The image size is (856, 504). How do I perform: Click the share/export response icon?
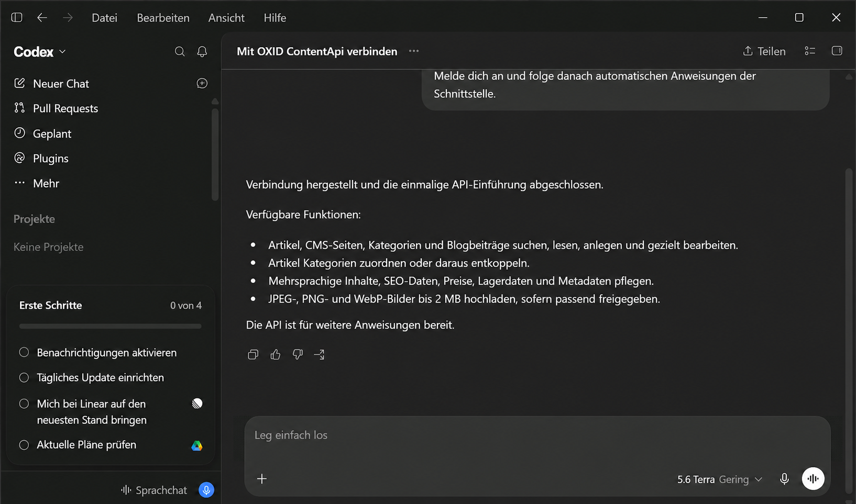tap(319, 354)
